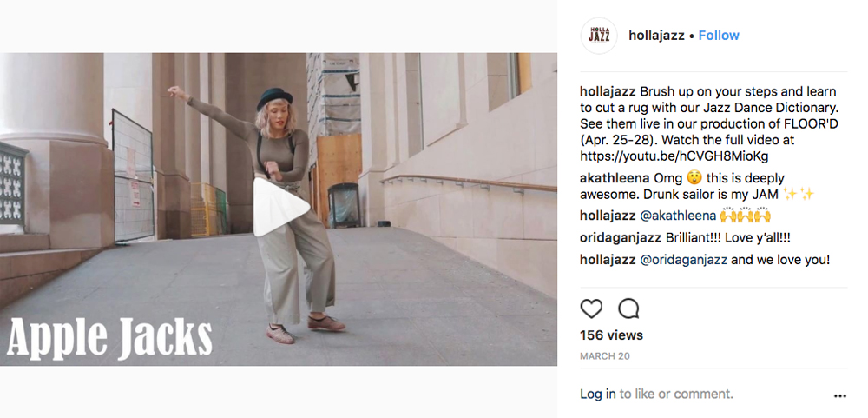Screen dimensions: 868x418
Task: Click the MARCH 20 post date
Action: pyautogui.click(x=604, y=356)
